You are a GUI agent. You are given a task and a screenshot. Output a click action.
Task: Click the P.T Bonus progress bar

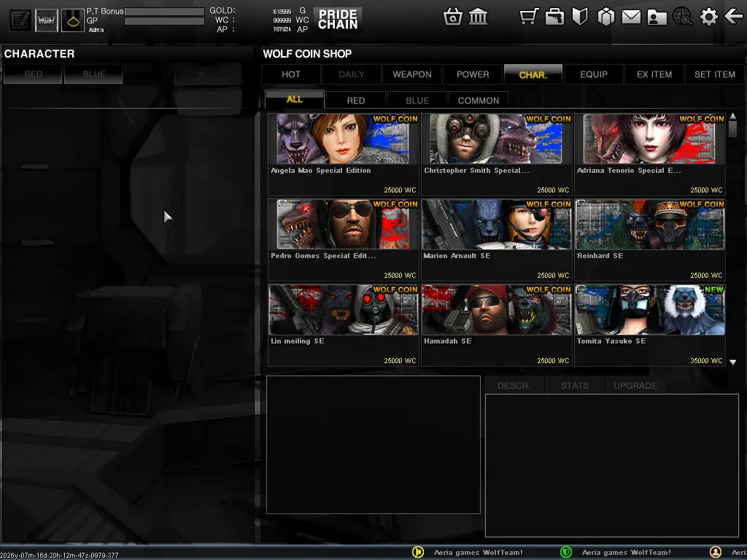click(164, 11)
